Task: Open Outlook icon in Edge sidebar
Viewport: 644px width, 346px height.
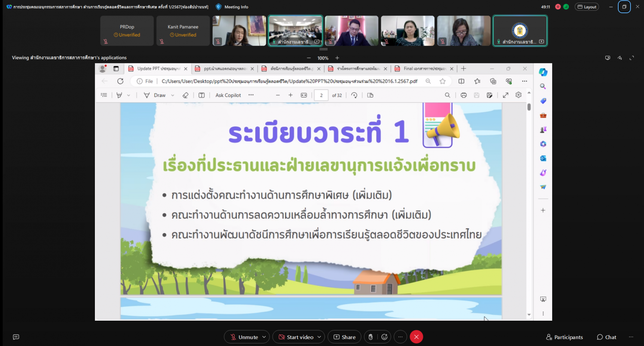Action: pyautogui.click(x=543, y=158)
